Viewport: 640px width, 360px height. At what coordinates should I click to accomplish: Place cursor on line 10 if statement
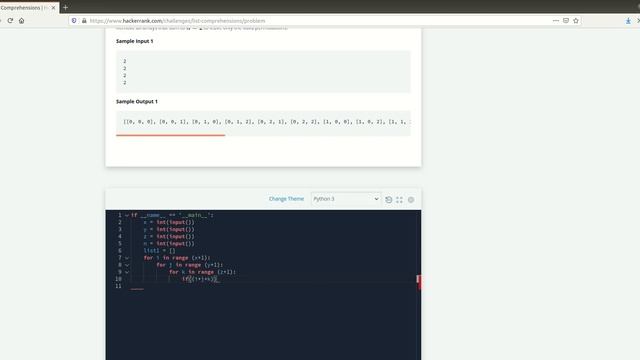pos(200,279)
